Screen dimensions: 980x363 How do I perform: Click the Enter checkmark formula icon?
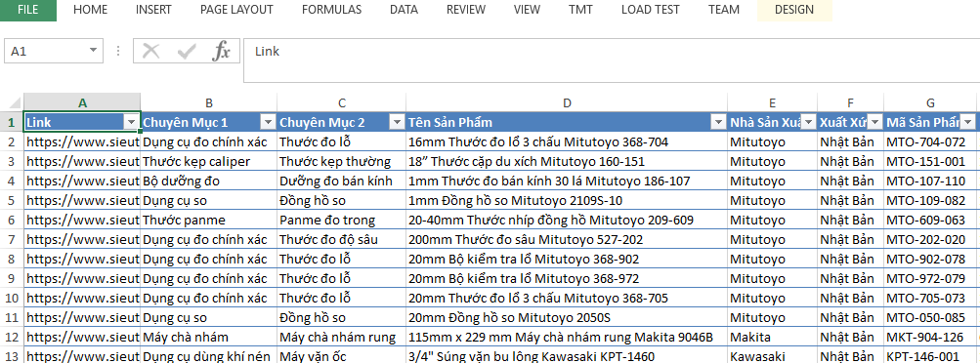[x=187, y=51]
